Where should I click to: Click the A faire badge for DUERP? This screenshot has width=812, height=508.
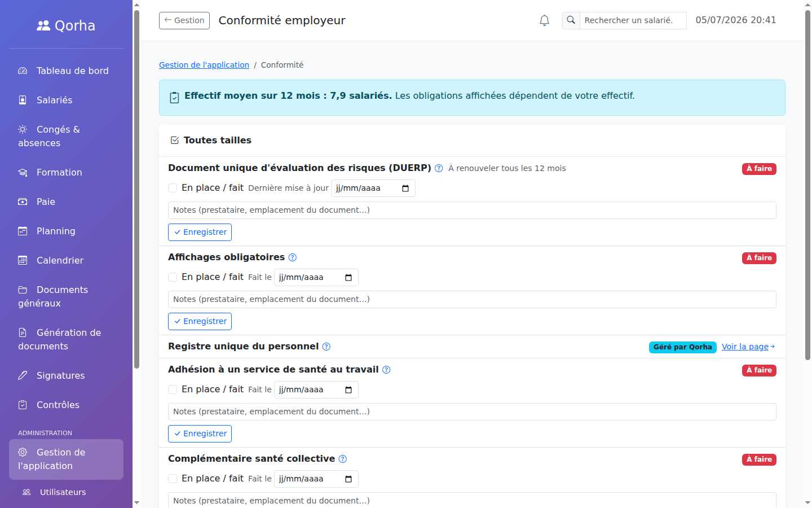(x=759, y=169)
